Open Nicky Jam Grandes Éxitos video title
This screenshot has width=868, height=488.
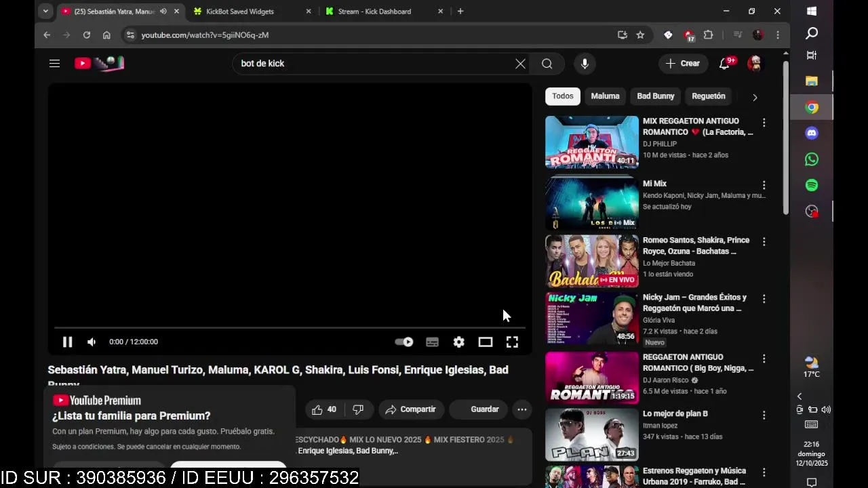click(695, 303)
